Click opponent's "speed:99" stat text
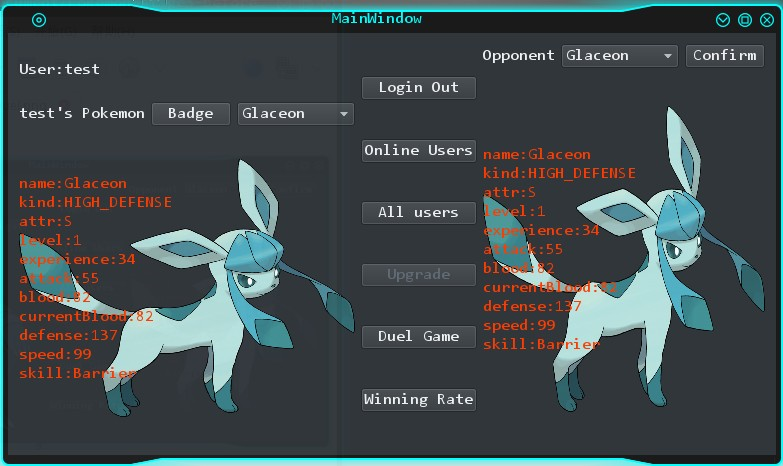 click(519, 325)
